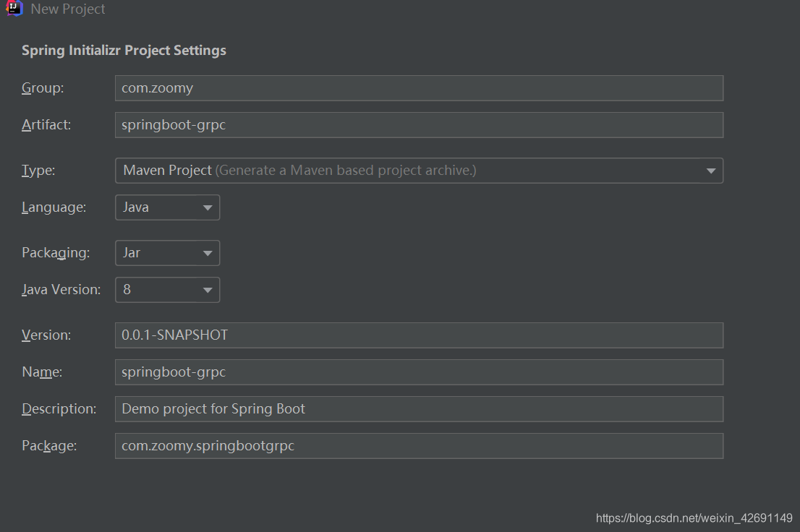Click the Language: label
800x532 pixels.
pos(54,207)
